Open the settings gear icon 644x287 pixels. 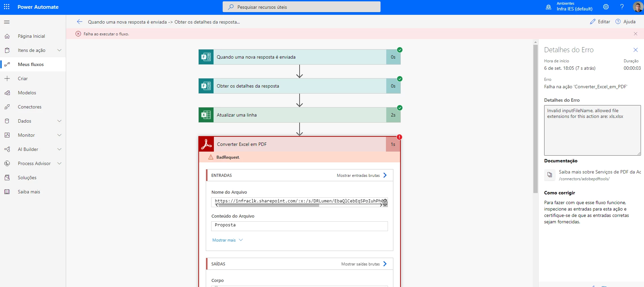click(x=606, y=7)
